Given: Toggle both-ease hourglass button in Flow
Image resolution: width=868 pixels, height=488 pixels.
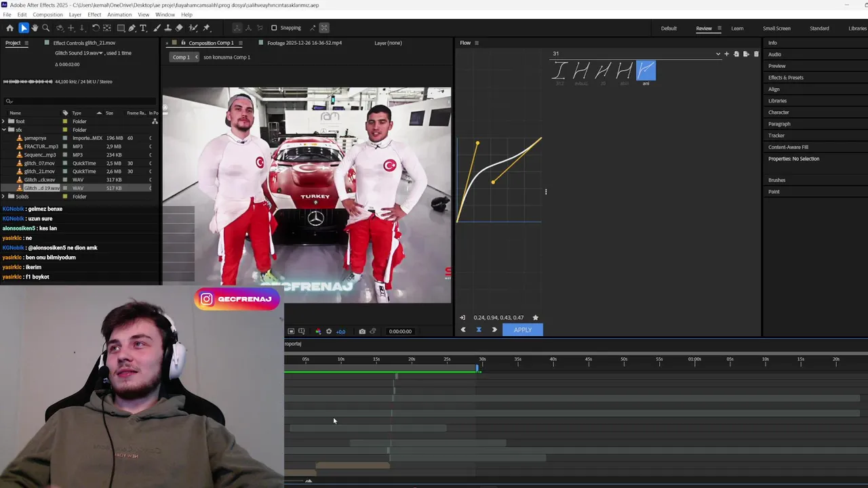Looking at the screenshot, I should (x=479, y=329).
